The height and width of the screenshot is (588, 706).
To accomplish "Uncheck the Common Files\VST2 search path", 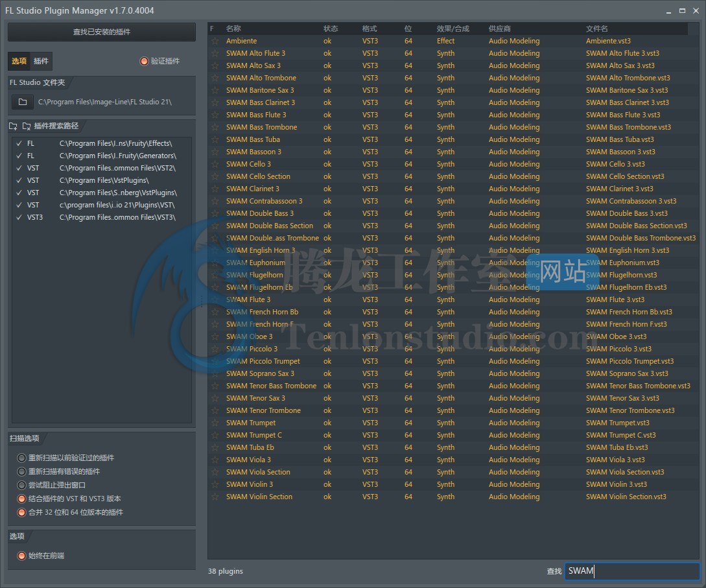I will 19,168.
